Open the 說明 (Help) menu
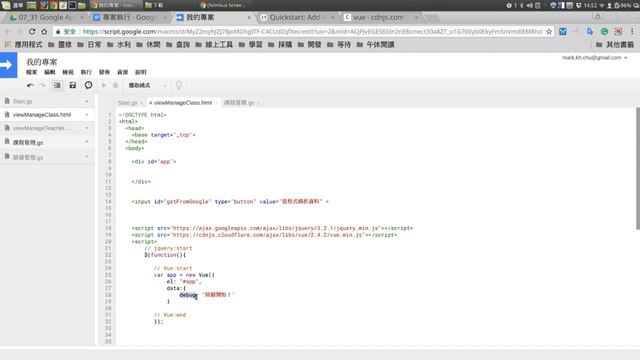Screen dimensions: 640x360 [141, 72]
